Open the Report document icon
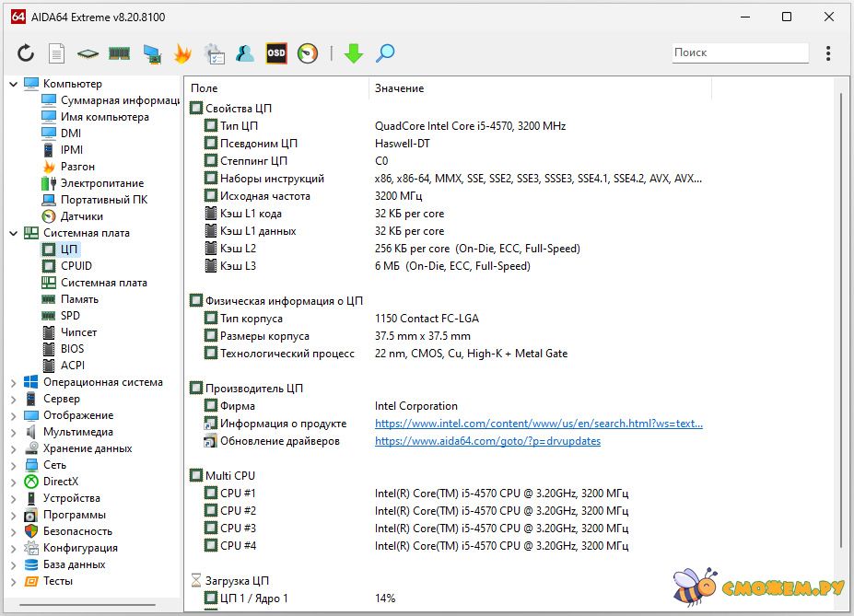854x616 pixels. click(56, 53)
